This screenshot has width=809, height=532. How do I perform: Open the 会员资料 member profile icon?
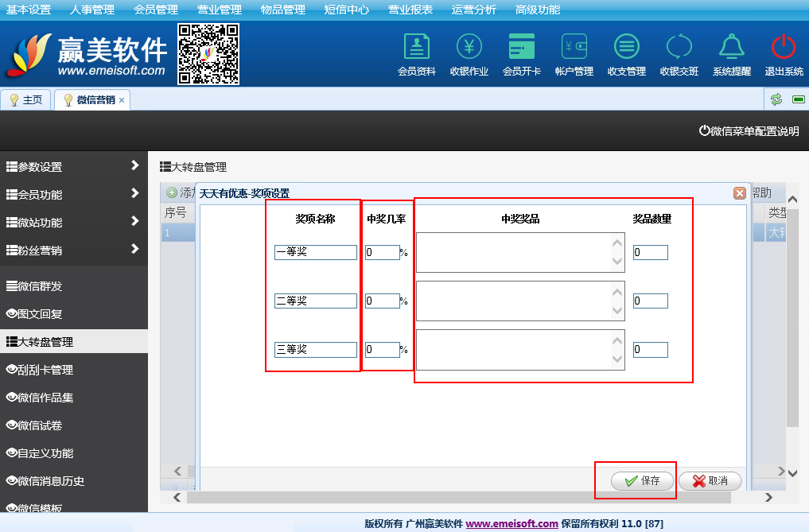pos(416,48)
